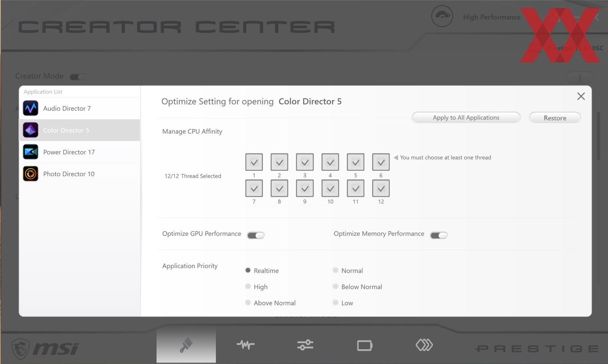Image resolution: width=608 pixels, height=364 pixels.
Task: Uncheck CPU thread 10
Action: pos(330,188)
